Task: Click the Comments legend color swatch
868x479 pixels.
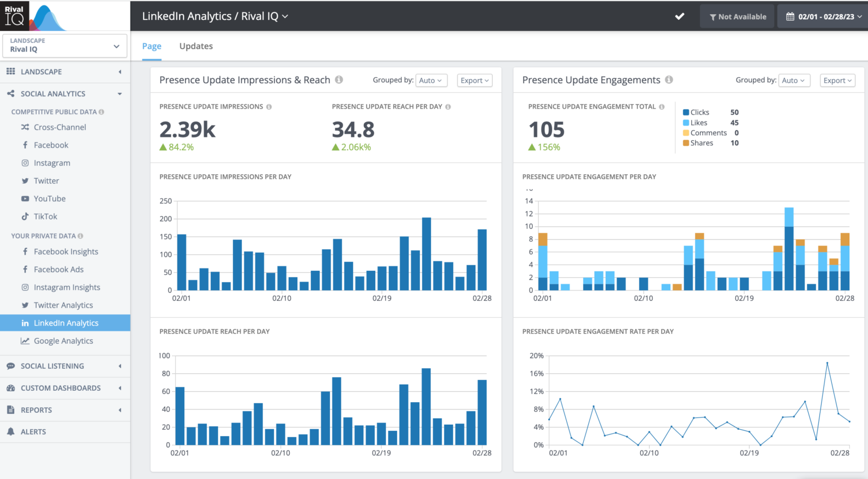Action: pyautogui.click(x=686, y=133)
